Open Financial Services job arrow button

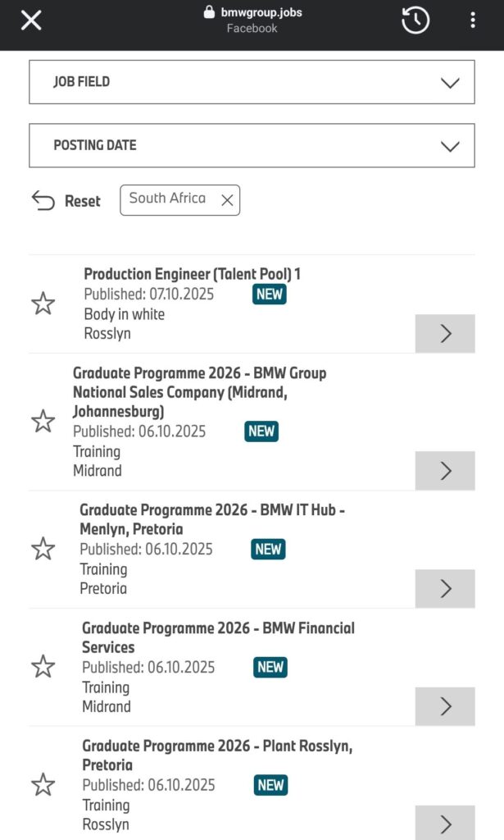[445, 706]
